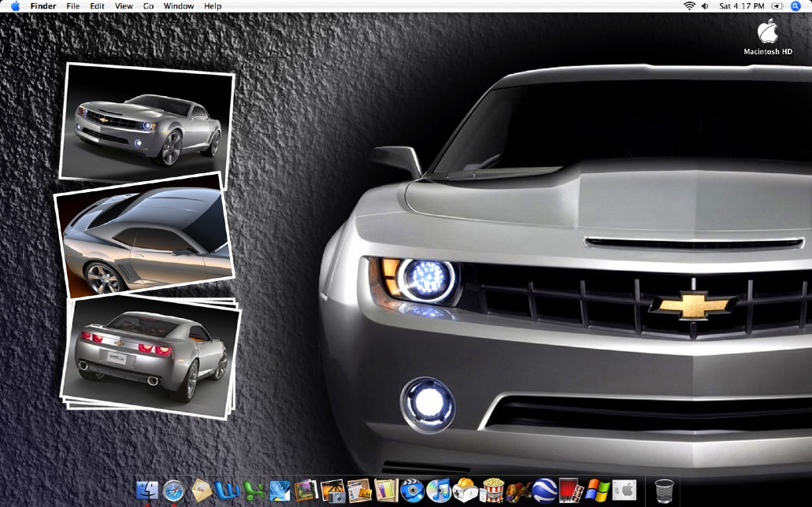Open the Go menu

(149, 6)
